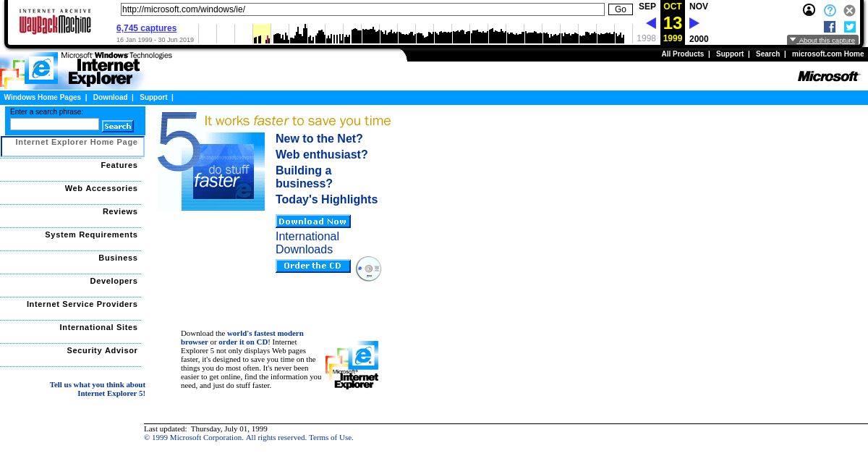The image size is (868, 456).
Task: Go to the previous capture with the left arrow
Action: coord(651,23)
